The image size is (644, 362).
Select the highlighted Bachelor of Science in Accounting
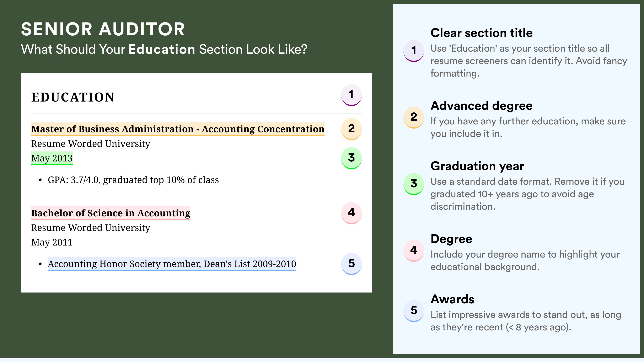tap(111, 213)
